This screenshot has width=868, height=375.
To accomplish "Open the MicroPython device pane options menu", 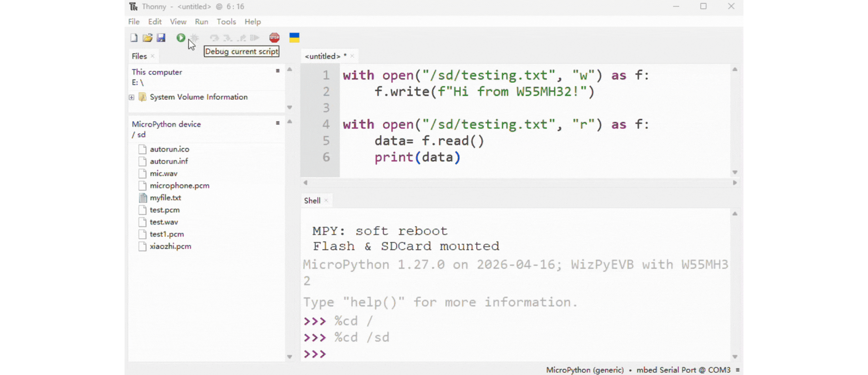I will point(278,123).
